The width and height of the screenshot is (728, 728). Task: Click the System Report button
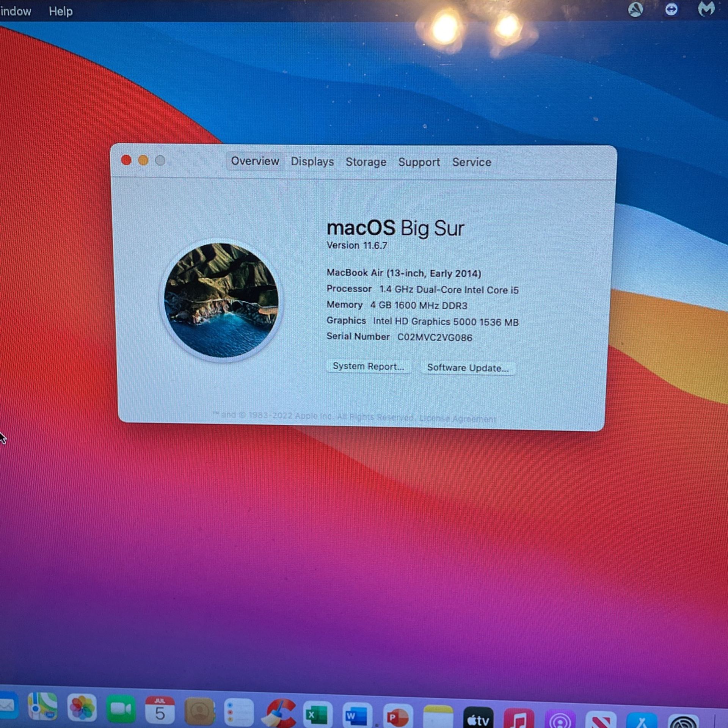(x=369, y=366)
